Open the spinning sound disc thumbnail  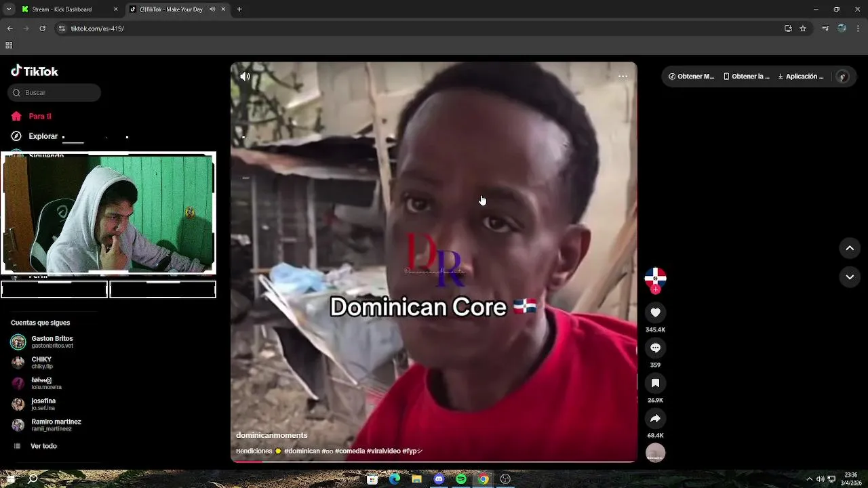(655, 453)
